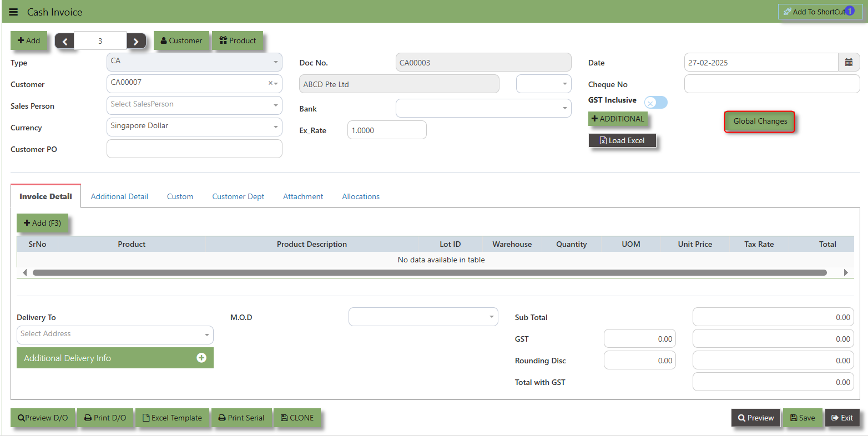This screenshot has height=436, width=868.
Task: Click the Load Excel button
Action: [x=622, y=140]
